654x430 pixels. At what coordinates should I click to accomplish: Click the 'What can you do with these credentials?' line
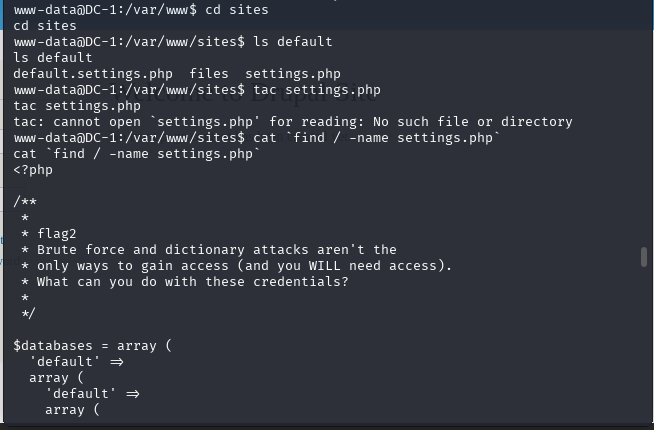(x=192, y=282)
